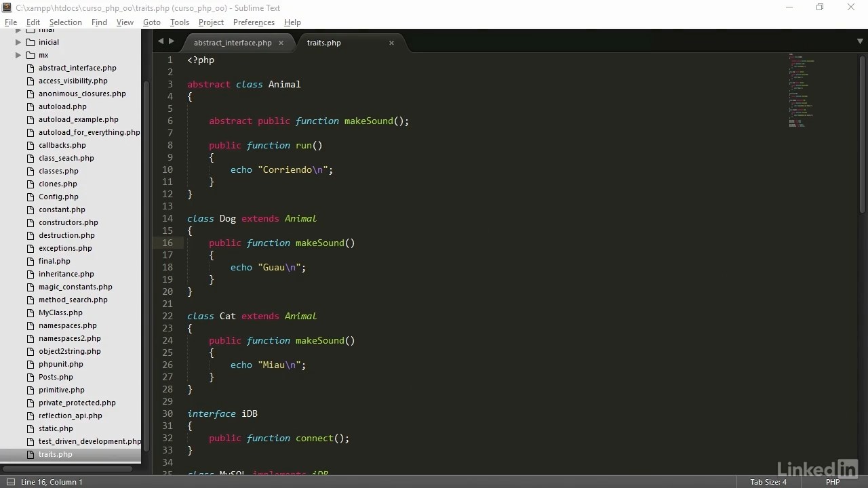
Task: Open the Preferences menu
Action: pos(254,22)
